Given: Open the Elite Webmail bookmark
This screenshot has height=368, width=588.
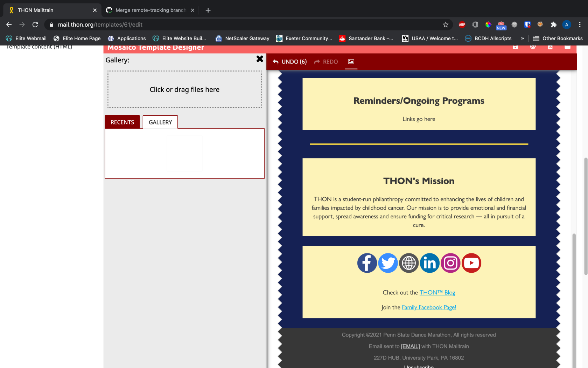Looking at the screenshot, I should click(26, 38).
